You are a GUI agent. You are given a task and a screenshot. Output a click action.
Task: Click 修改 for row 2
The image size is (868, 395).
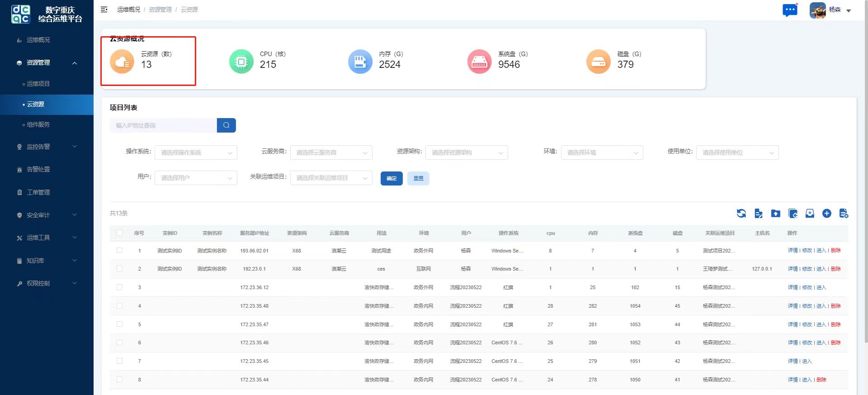coord(807,269)
